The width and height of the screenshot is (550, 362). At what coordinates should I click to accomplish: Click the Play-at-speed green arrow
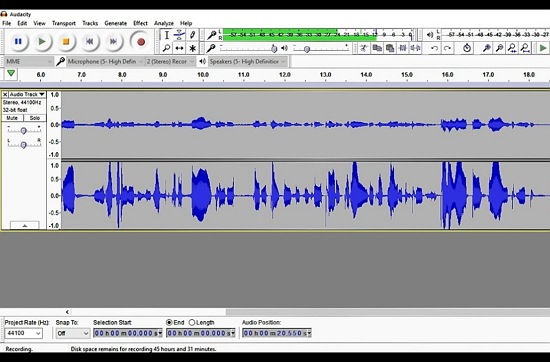tap(543, 48)
